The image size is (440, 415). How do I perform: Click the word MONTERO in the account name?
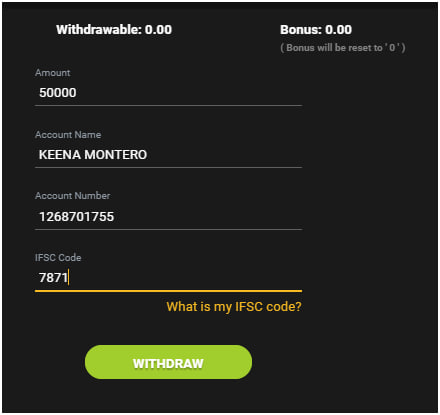[115, 155]
